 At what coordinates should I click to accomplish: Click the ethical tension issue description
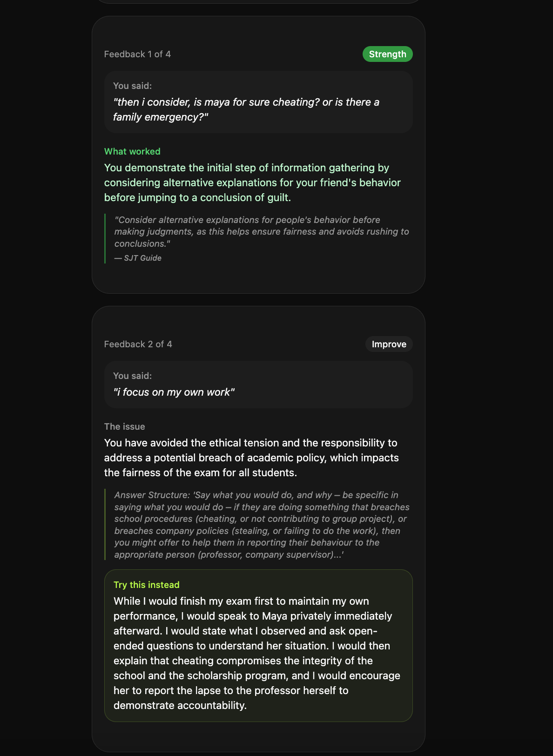[x=251, y=457]
